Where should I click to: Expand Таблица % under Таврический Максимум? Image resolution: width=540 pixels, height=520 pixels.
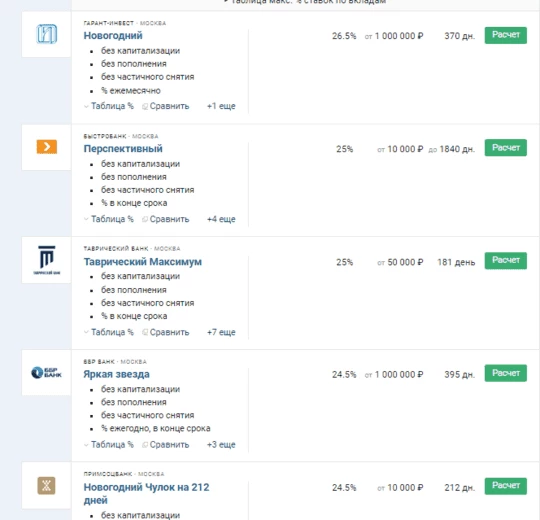click(109, 332)
